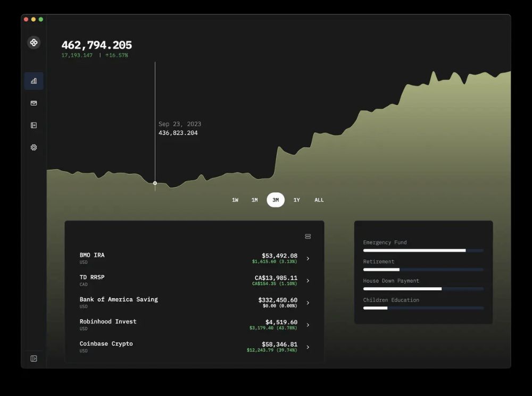
Task: Click the Sep 23 chart data point
Action: pos(155,183)
